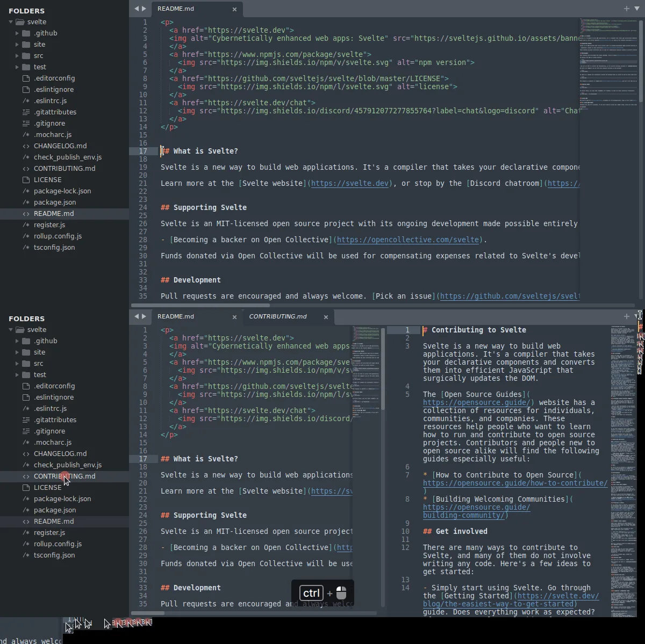Click the https://svelte.dev link on upper line 21
This screenshot has height=644, width=645.
tap(350, 183)
